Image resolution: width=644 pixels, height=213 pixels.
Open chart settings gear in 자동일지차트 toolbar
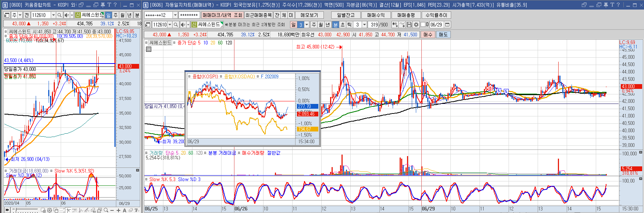coord(416,25)
